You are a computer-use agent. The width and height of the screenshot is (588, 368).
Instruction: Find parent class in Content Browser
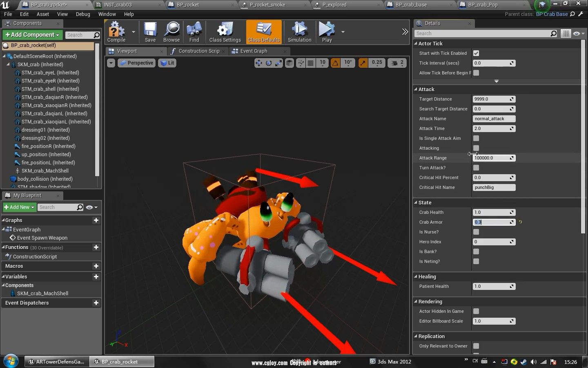click(572, 14)
